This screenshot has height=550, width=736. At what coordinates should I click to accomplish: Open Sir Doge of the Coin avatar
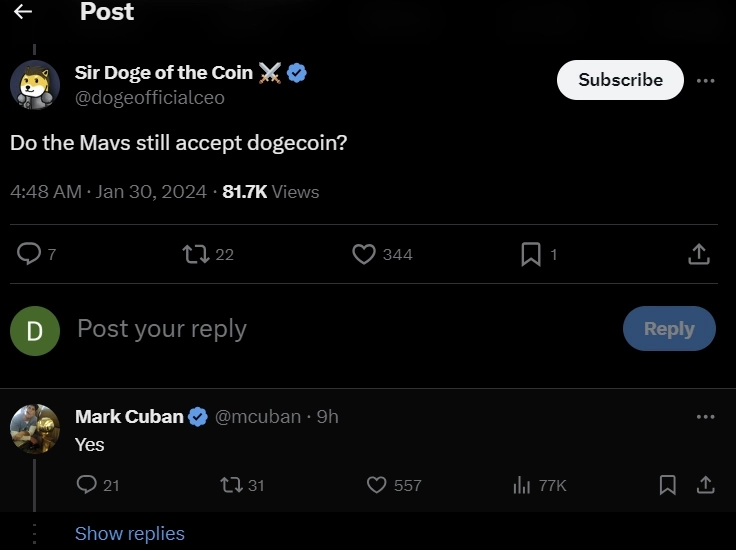[x=35, y=84]
